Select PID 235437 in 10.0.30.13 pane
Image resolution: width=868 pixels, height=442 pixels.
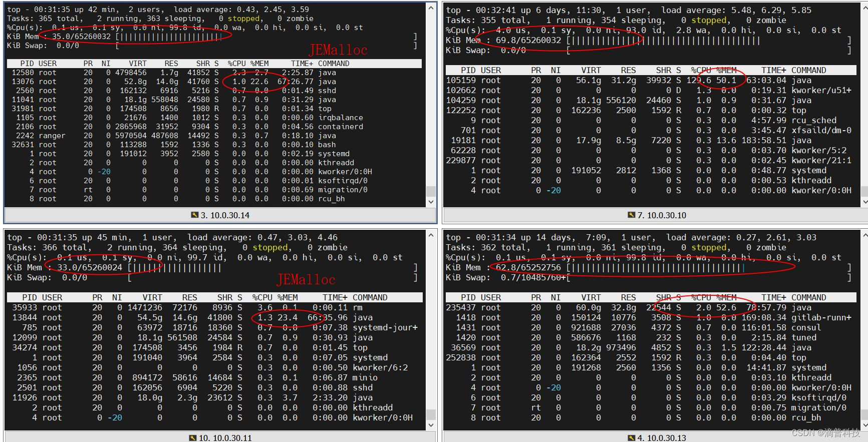pyautogui.click(x=461, y=307)
